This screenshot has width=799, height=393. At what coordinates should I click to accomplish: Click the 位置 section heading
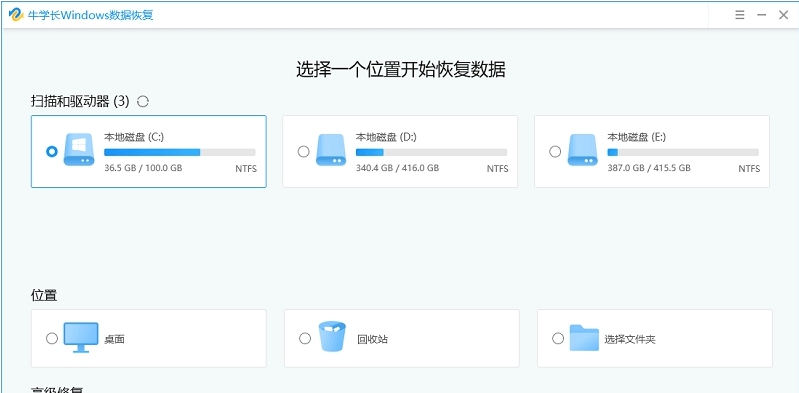44,295
